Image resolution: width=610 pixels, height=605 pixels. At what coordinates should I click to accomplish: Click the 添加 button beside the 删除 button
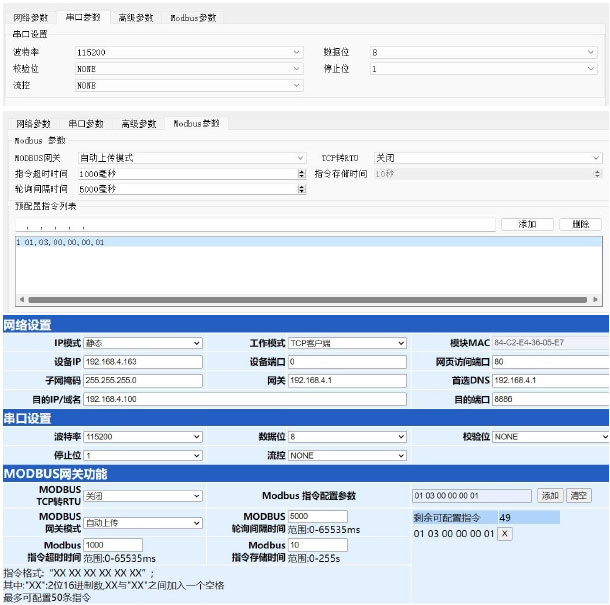pyautogui.click(x=526, y=224)
